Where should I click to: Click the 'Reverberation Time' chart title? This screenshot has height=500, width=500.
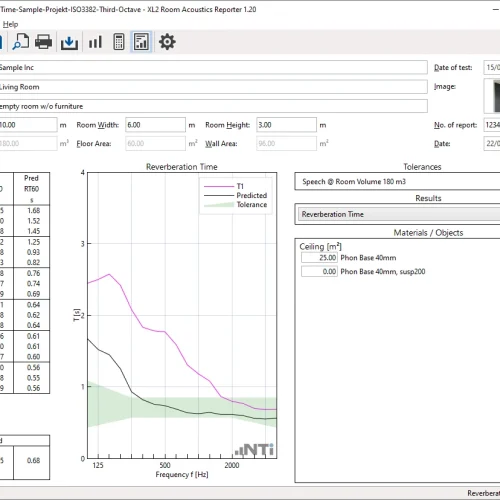182,167
